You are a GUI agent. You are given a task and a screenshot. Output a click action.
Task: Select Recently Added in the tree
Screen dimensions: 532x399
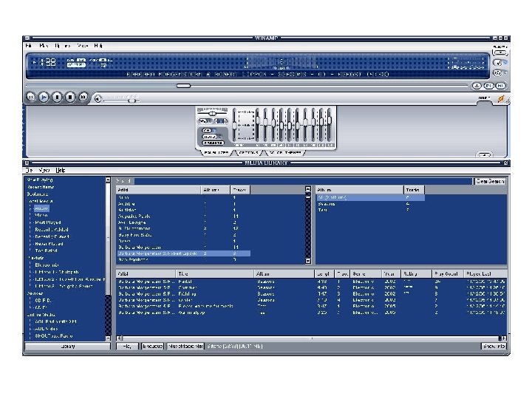coord(52,230)
